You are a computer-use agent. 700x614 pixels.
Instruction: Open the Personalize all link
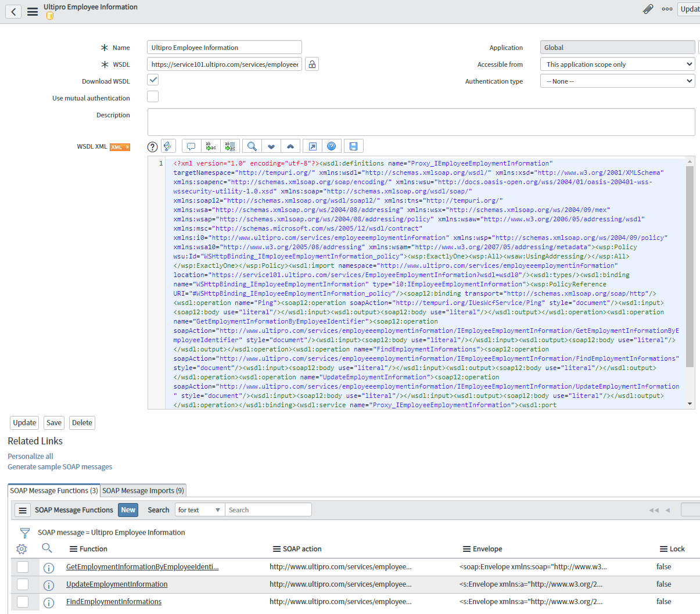[30, 457]
